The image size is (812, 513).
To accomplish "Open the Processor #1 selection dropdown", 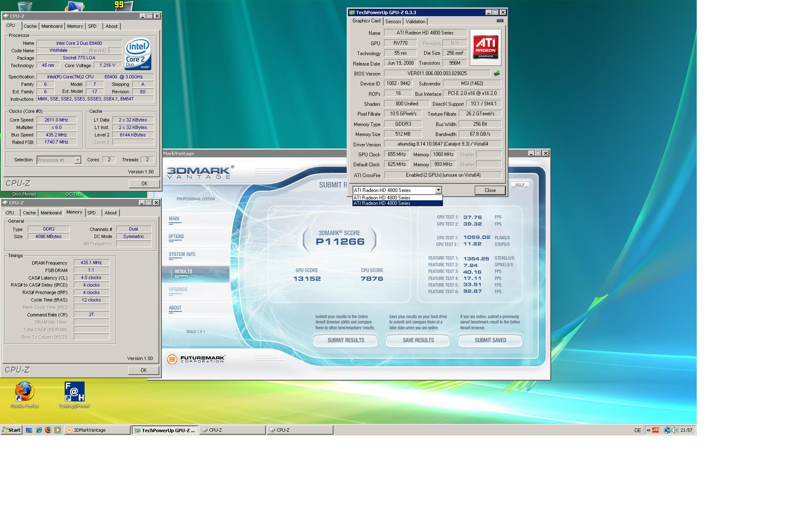I will (x=78, y=160).
